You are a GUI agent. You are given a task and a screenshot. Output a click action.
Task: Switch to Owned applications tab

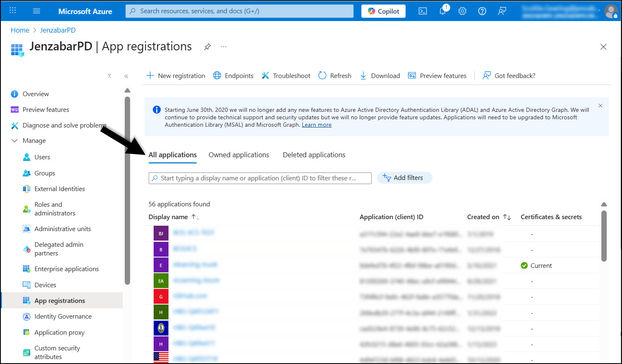239,155
